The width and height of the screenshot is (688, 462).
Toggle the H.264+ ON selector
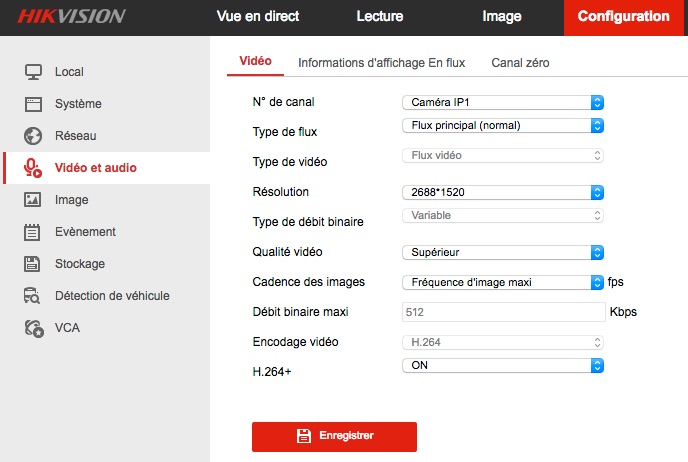click(x=503, y=366)
